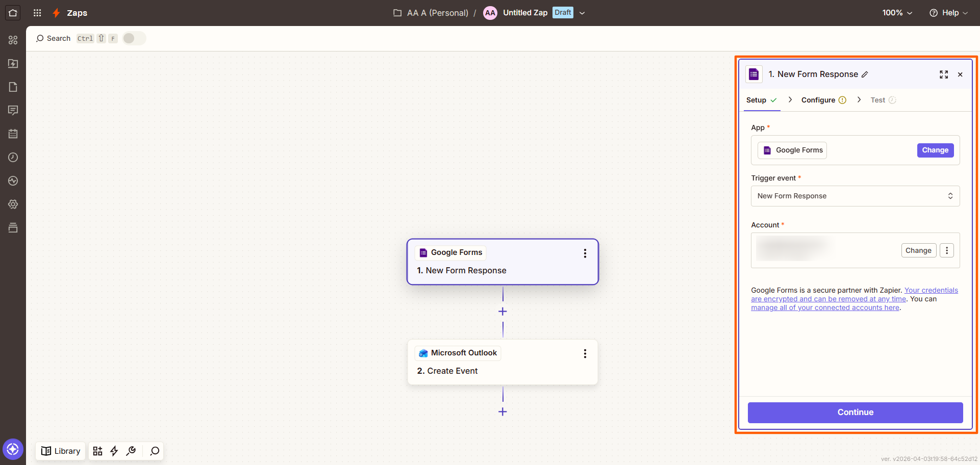The image size is (980, 465).
Task: Close the New Form Response panel
Action: click(960, 74)
